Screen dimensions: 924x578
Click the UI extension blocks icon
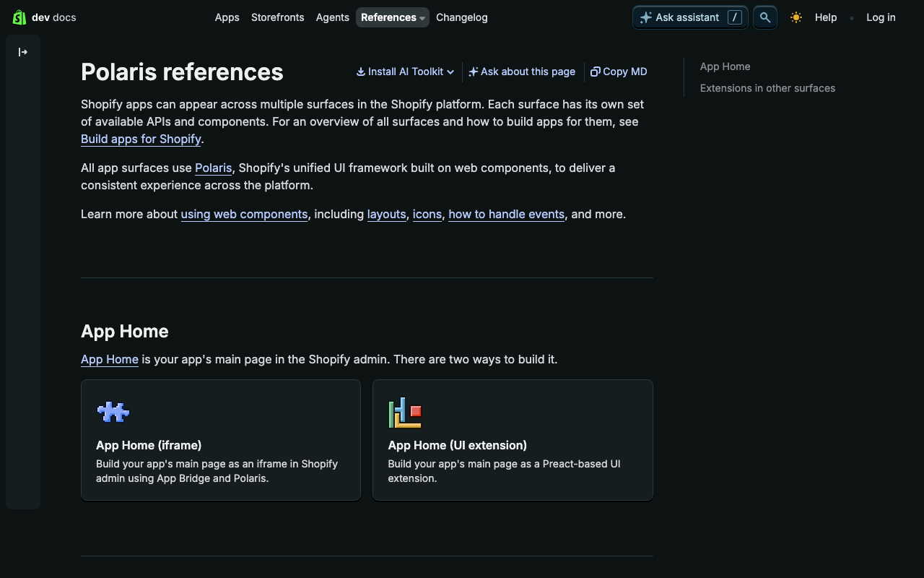click(405, 413)
